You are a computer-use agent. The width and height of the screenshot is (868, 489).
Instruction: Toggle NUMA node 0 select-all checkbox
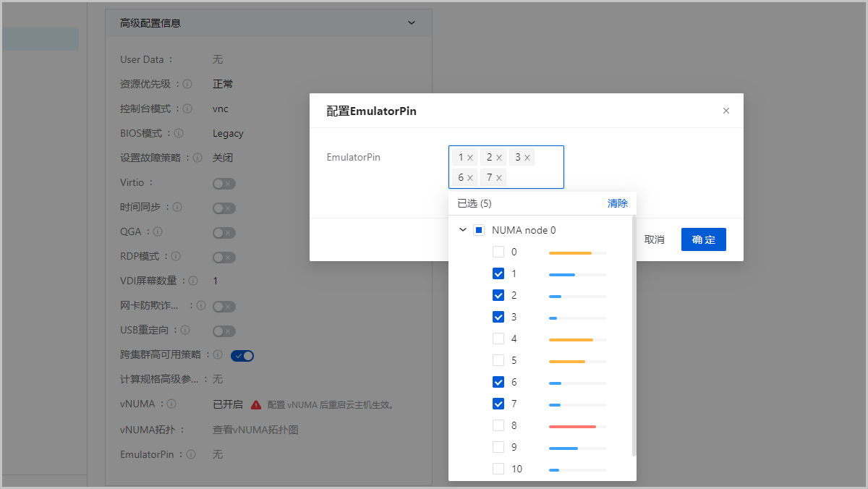478,230
